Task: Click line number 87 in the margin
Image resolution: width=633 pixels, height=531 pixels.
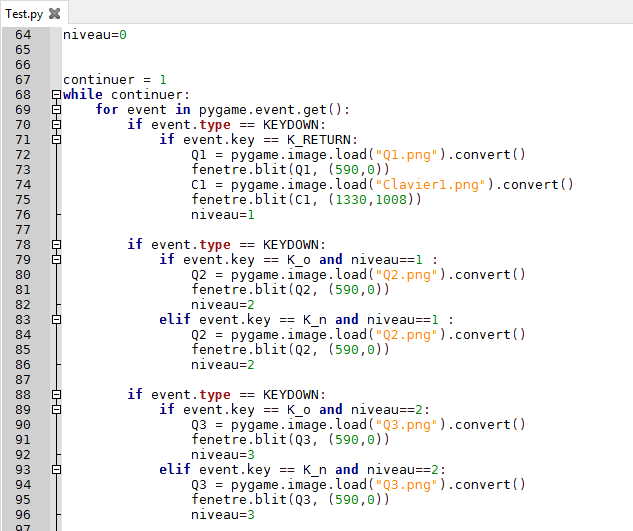Action: [x=23, y=380]
